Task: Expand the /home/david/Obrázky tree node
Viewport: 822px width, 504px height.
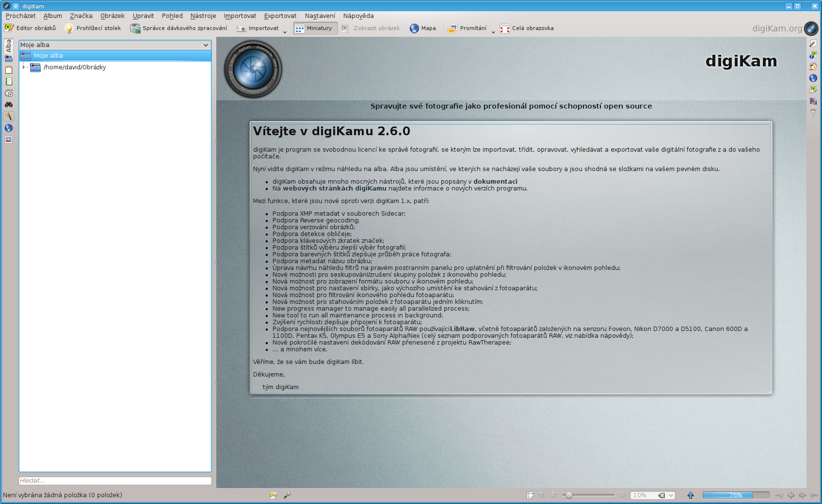Action: (23, 67)
